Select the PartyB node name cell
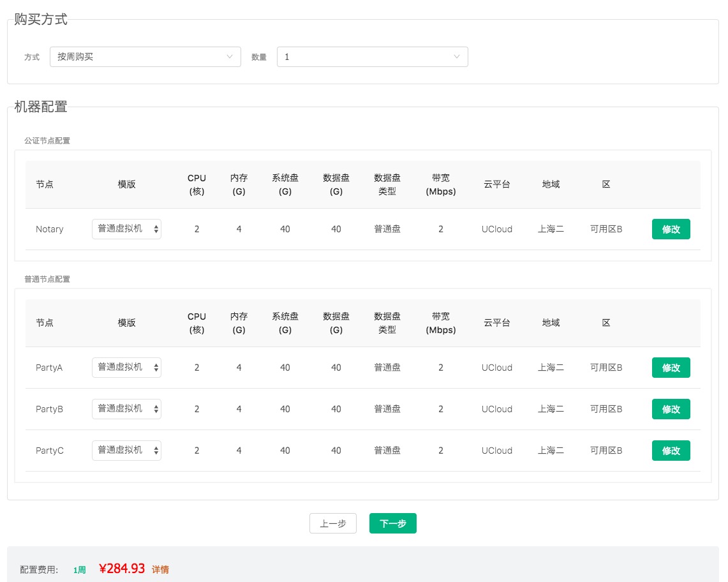Viewport: 728px width, 582px height. coord(49,409)
